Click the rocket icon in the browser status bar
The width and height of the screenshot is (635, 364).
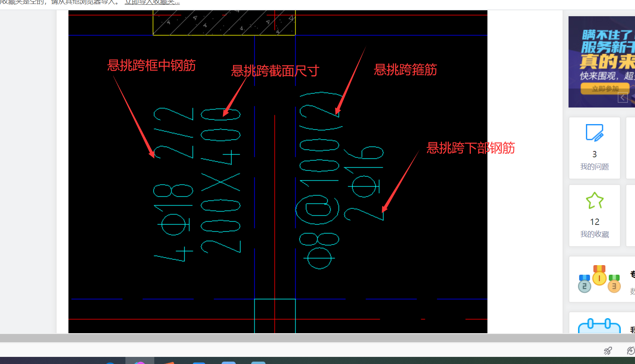608,351
